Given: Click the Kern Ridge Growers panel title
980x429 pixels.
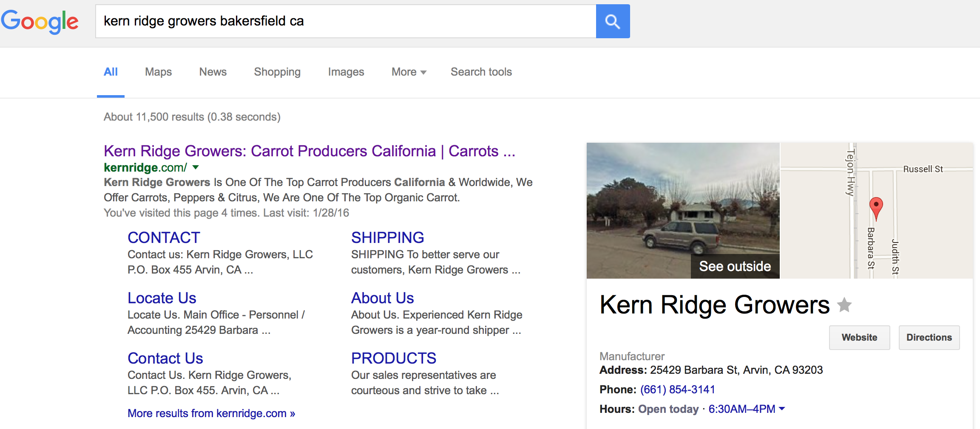Looking at the screenshot, I should click(x=714, y=305).
